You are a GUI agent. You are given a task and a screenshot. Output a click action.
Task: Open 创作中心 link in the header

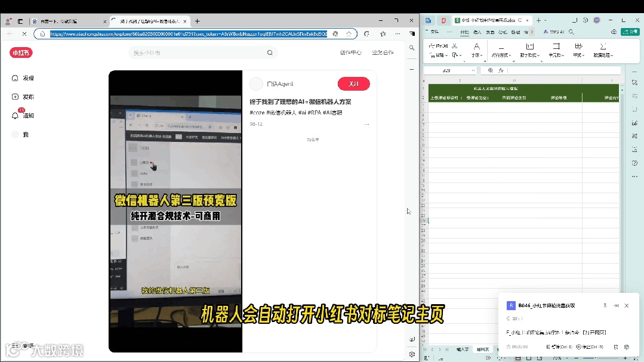(350, 52)
